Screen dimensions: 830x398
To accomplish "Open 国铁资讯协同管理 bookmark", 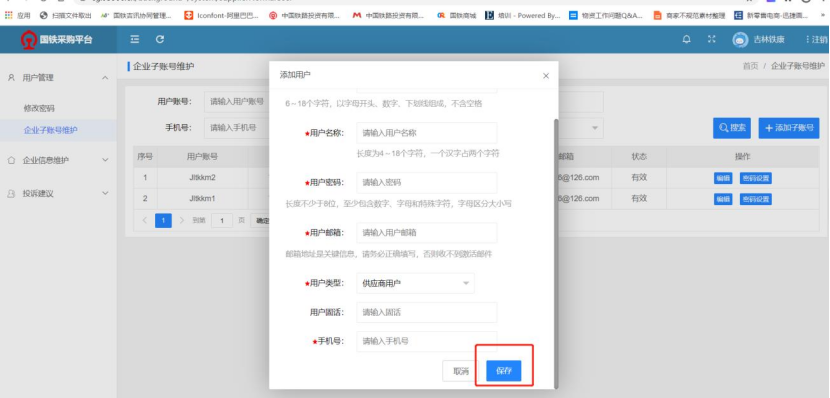I will [x=136, y=15].
